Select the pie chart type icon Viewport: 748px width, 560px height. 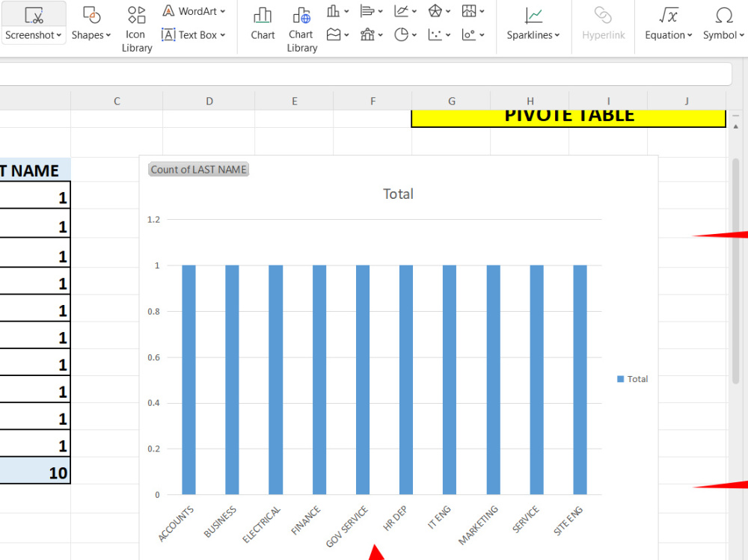401,34
